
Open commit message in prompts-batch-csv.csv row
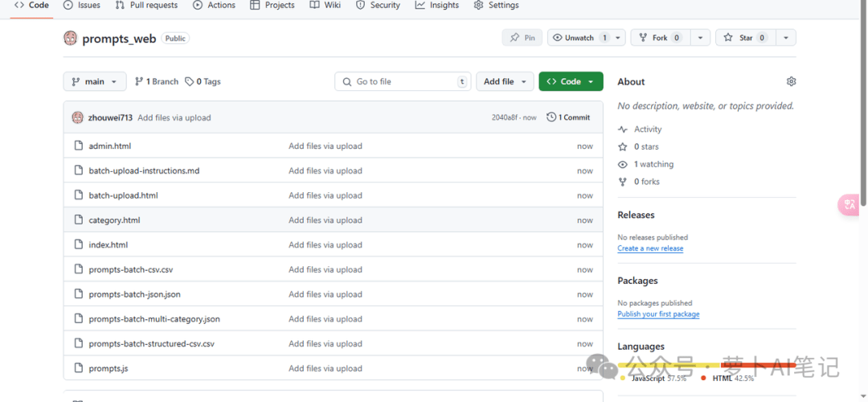[x=325, y=269]
